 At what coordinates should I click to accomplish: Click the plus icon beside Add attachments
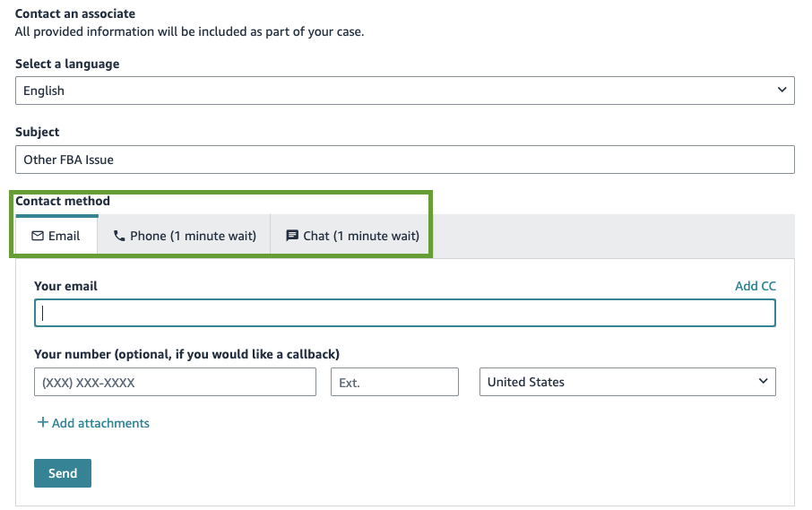click(x=42, y=422)
